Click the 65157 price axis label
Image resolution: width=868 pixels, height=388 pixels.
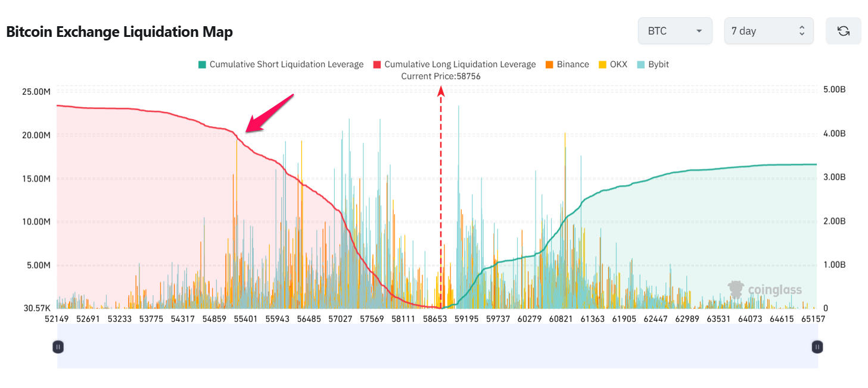(813, 319)
